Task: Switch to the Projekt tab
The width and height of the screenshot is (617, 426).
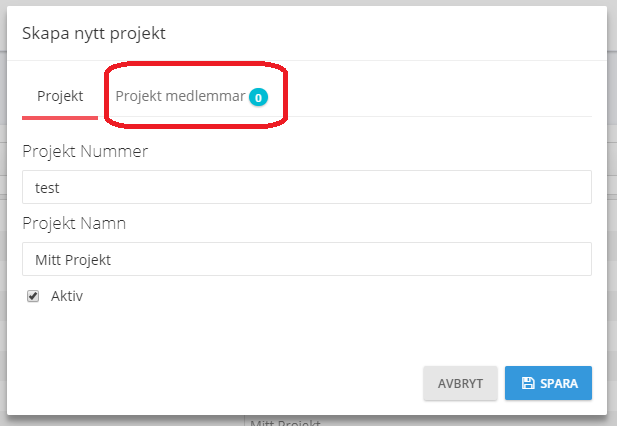Action: (59, 96)
